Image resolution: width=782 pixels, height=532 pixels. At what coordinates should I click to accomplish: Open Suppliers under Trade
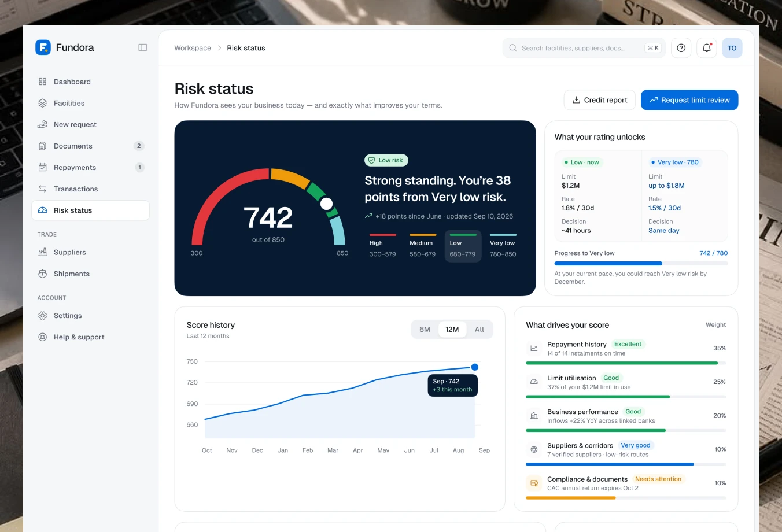[90, 252]
